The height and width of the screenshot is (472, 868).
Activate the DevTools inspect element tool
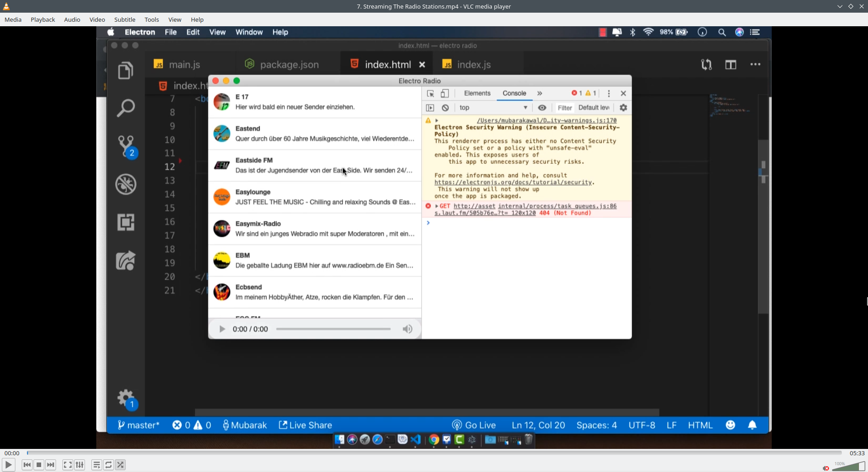(x=430, y=93)
